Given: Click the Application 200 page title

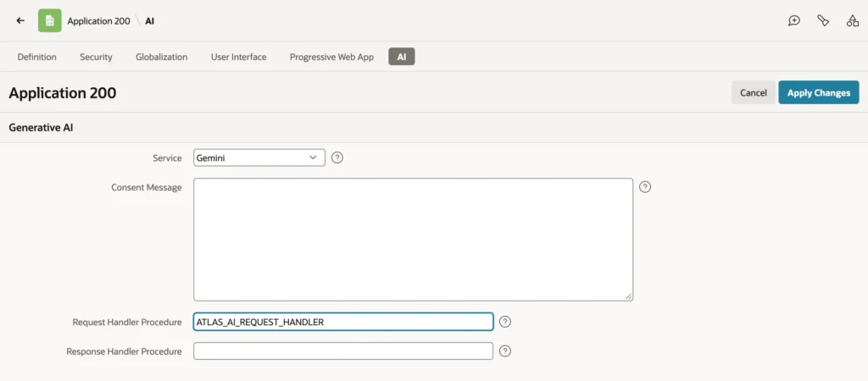Looking at the screenshot, I should pyautogui.click(x=63, y=93).
